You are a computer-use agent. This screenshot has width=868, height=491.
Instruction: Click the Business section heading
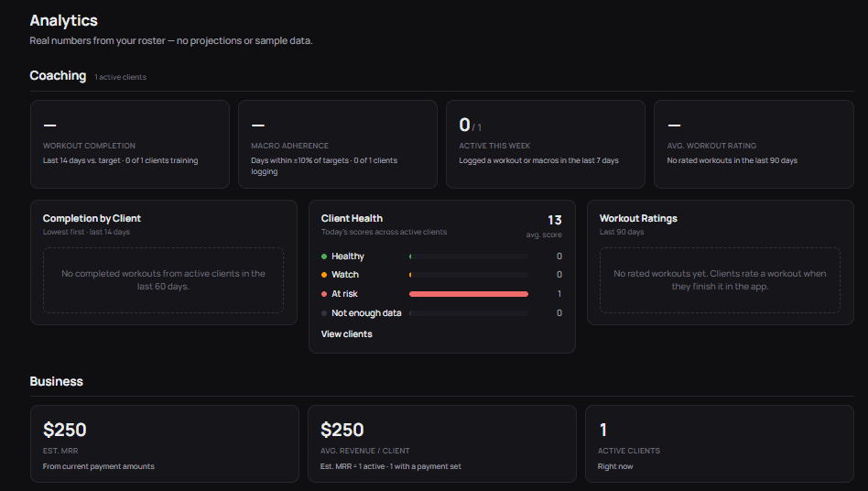point(57,381)
